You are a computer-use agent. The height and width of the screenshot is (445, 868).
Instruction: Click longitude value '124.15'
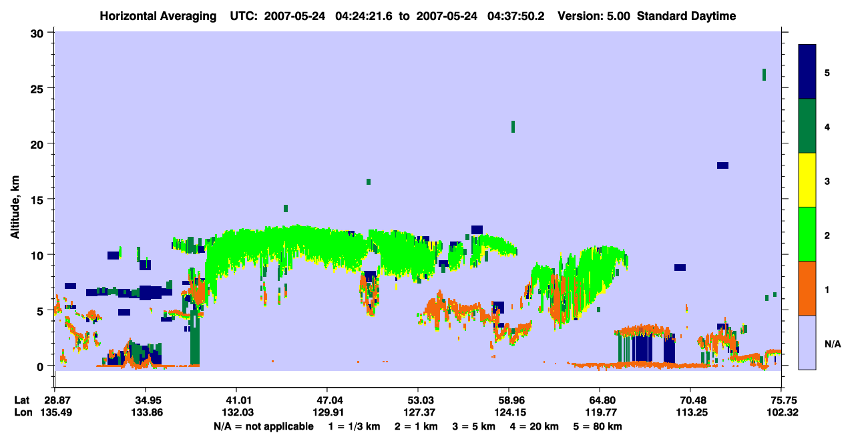(x=509, y=412)
